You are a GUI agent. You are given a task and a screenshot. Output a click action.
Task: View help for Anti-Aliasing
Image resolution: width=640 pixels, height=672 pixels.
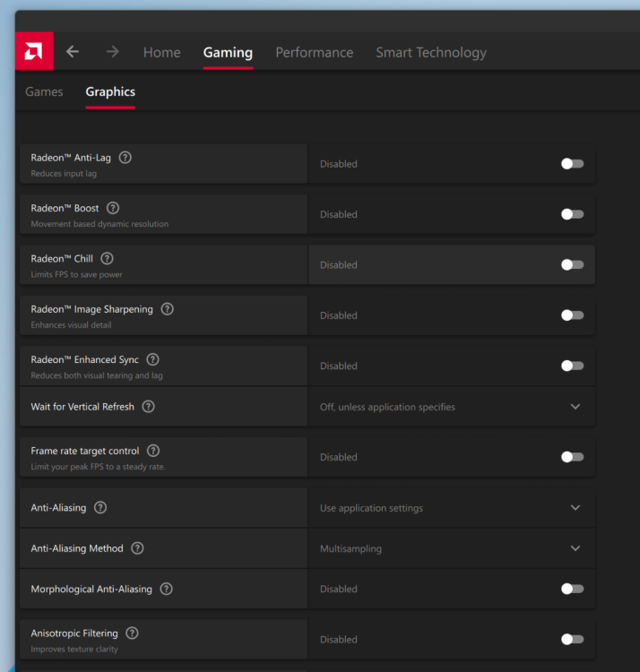point(100,507)
